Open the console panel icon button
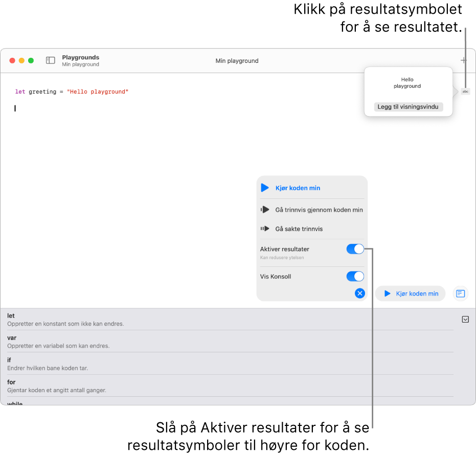Viewport: 476px width, 454px height. point(461,293)
